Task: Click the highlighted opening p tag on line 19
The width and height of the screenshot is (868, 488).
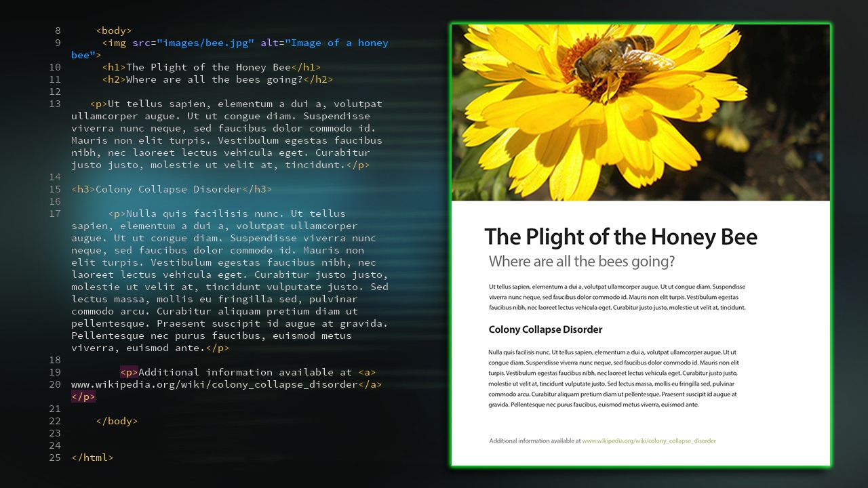Action: click(x=129, y=372)
